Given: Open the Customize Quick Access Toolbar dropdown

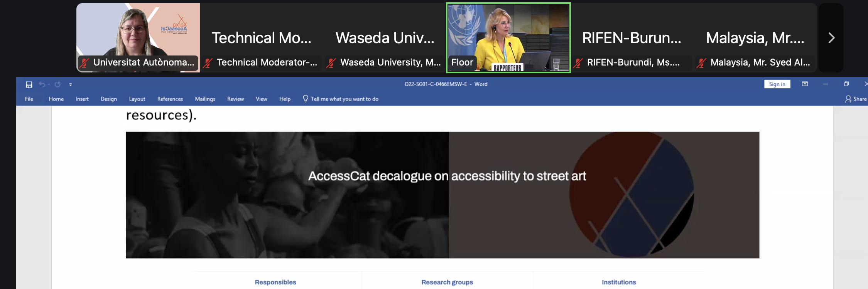Looking at the screenshot, I should 71,84.
